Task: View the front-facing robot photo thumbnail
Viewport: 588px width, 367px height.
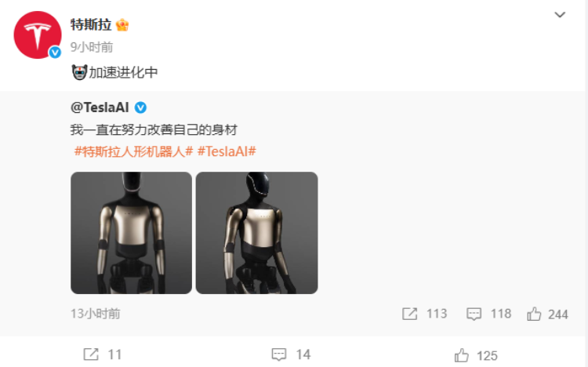Action: pos(131,233)
